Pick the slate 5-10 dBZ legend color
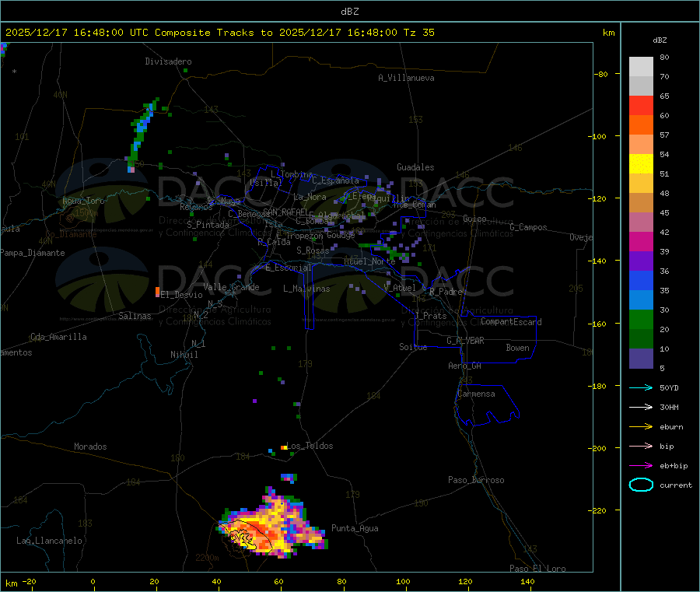Viewport: 700px width, 592px height. (641, 359)
